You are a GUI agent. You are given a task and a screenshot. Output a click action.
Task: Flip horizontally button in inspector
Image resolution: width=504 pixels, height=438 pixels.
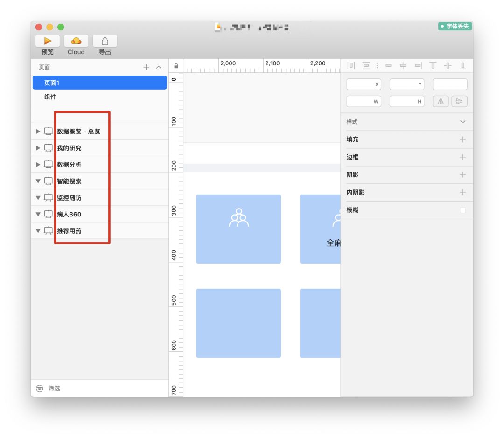tap(441, 101)
